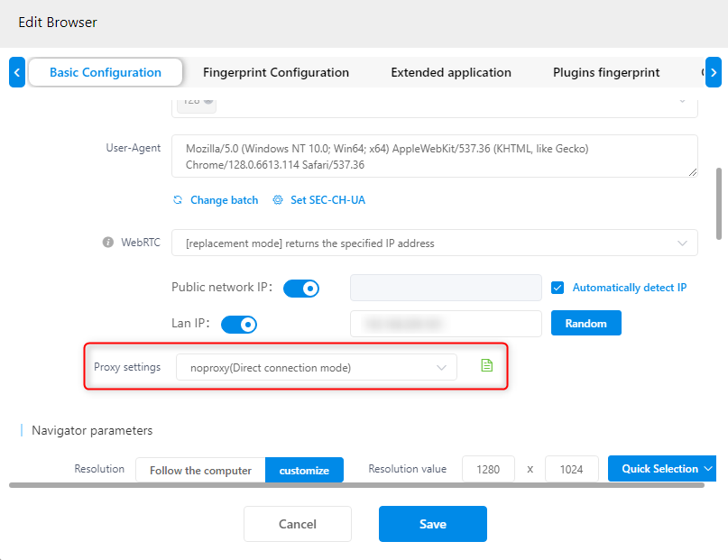
Task: Expand the WebRTC mode dropdown
Action: click(435, 243)
